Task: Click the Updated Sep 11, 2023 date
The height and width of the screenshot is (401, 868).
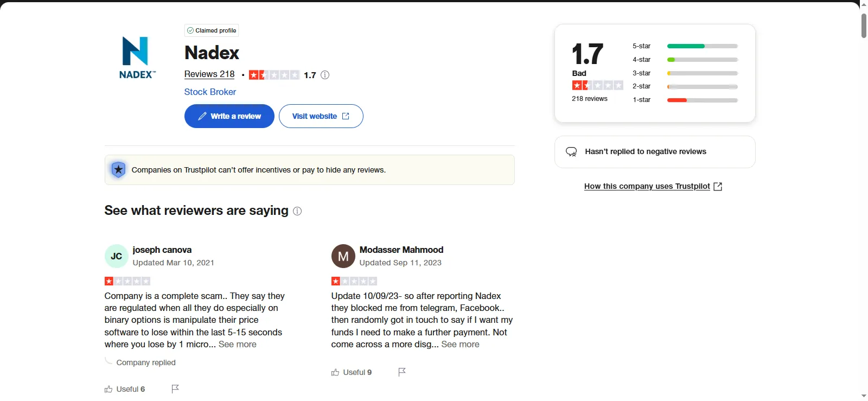Action: click(x=400, y=263)
